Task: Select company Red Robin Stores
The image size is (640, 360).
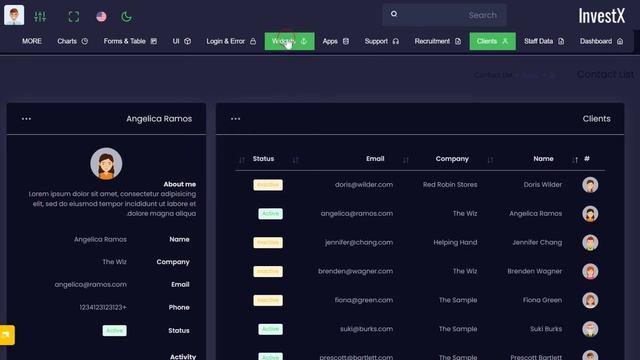Action: pos(450,184)
